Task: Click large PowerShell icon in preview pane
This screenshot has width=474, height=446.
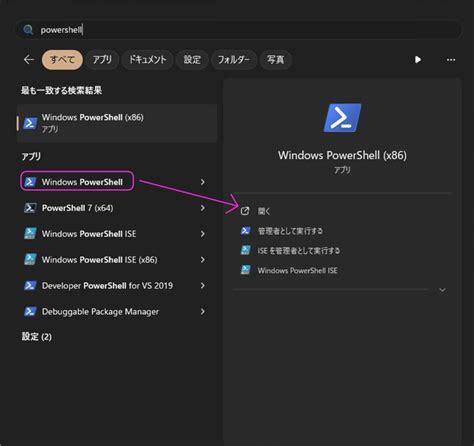Action: pos(342,118)
